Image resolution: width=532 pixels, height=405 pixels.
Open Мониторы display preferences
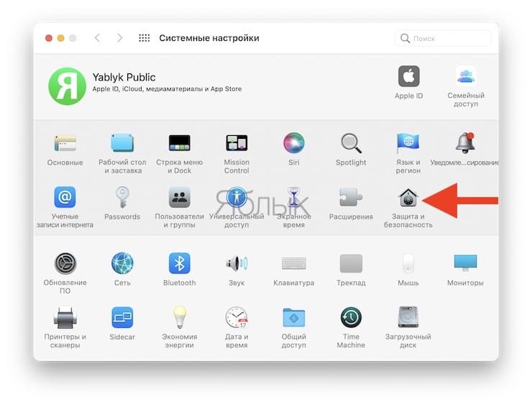[x=465, y=263]
